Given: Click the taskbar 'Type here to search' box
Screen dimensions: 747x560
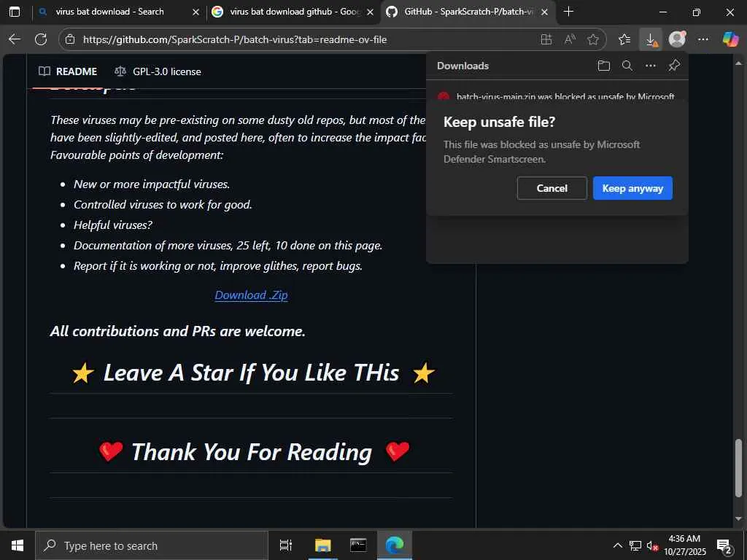Looking at the screenshot, I should click(152, 545).
